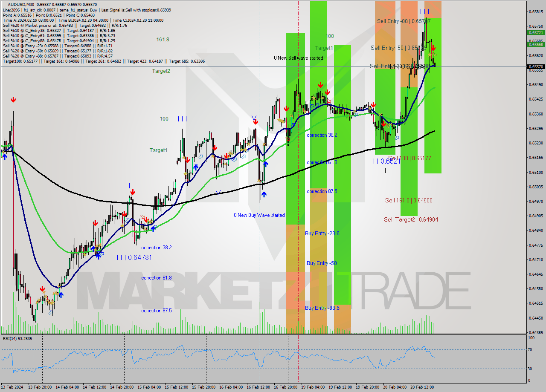Viewport: 546px width, 392px height.
Task: Click 'correction 87.5' near 15 Feb
Action: coord(157,311)
